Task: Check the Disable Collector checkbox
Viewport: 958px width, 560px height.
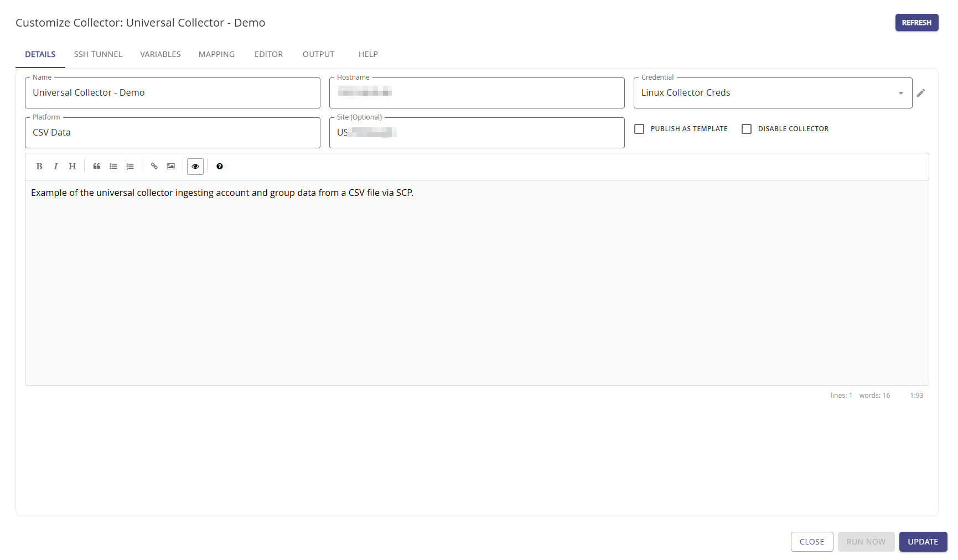Action: pos(747,129)
